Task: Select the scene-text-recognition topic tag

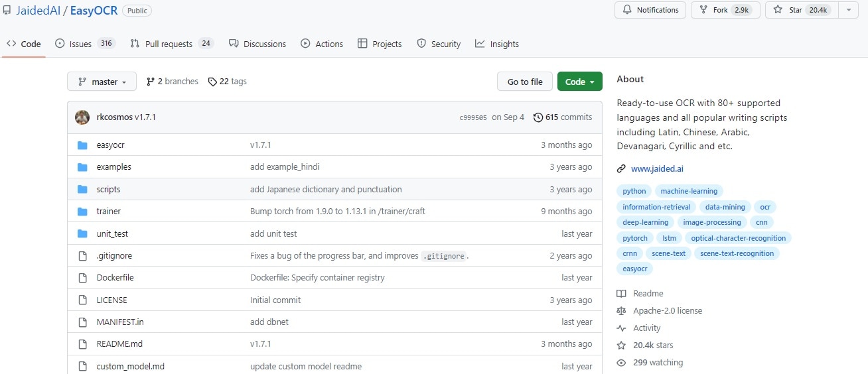Action: (x=737, y=253)
